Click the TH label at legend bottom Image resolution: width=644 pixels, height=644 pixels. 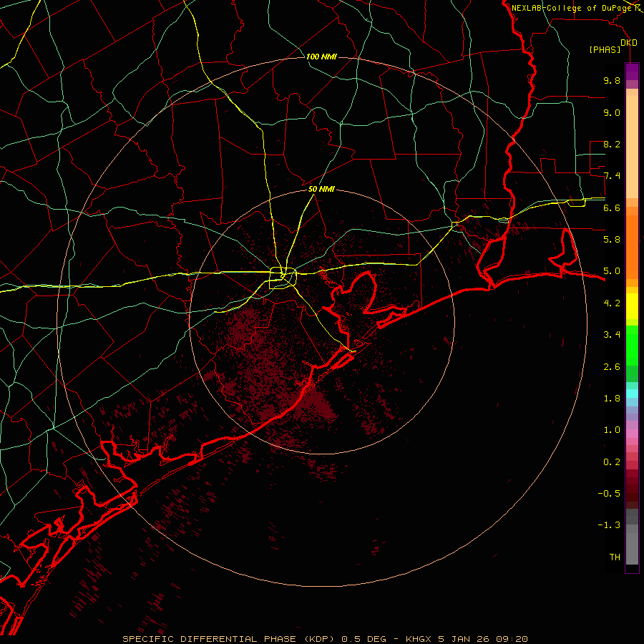(615, 557)
